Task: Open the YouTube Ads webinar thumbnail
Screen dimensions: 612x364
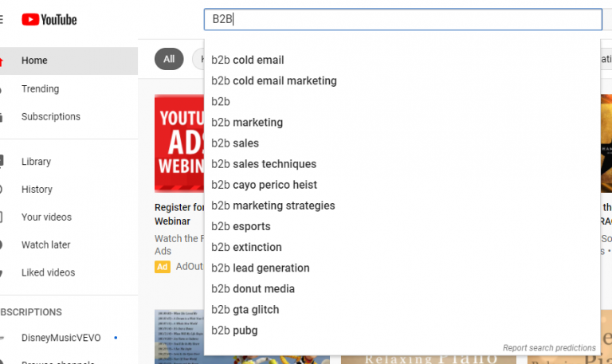Action: coord(179,143)
